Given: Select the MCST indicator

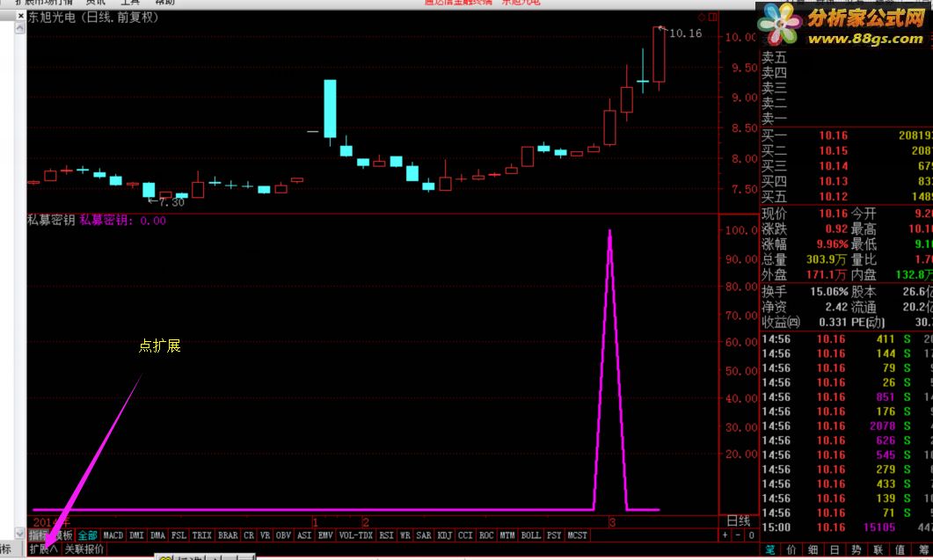Looking at the screenshot, I should (x=577, y=535).
